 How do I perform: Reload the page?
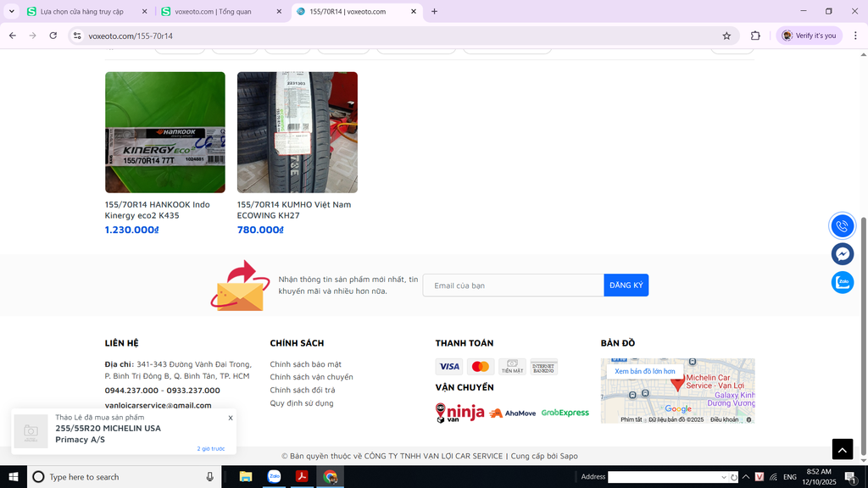pos(53,36)
